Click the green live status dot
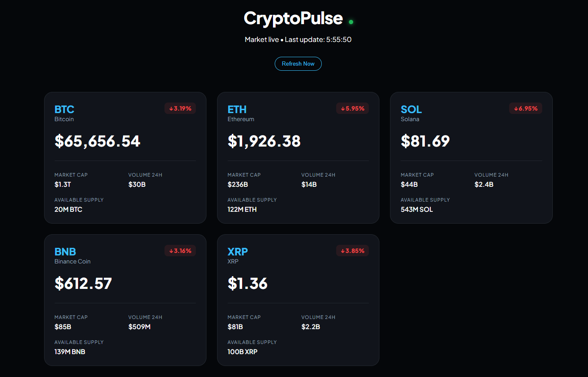This screenshot has width=588, height=377. coord(351,22)
